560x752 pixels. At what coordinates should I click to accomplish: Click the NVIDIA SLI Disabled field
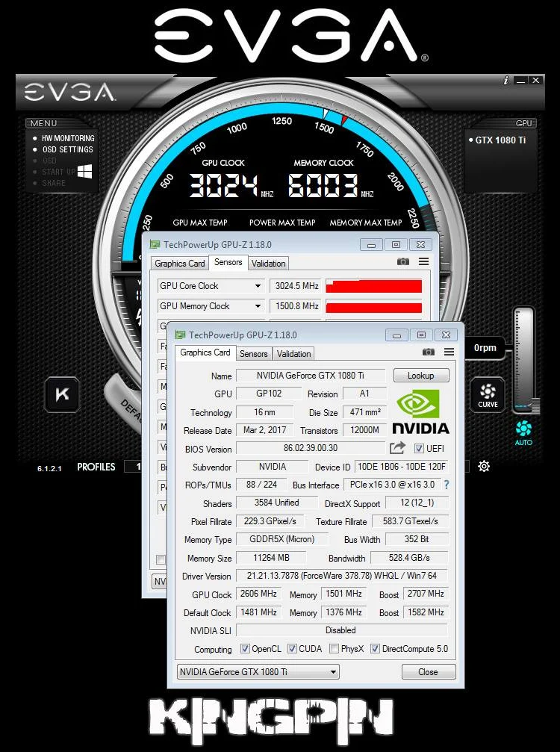pyautogui.click(x=341, y=630)
